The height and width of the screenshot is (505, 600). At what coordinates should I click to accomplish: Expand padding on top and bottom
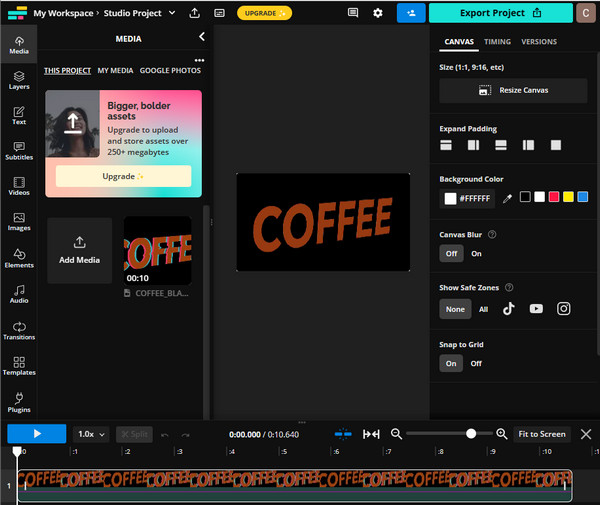(446, 145)
